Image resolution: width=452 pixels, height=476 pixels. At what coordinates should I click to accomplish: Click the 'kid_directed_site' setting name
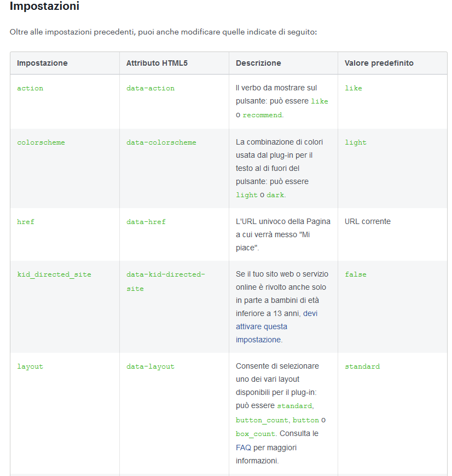pos(54,274)
